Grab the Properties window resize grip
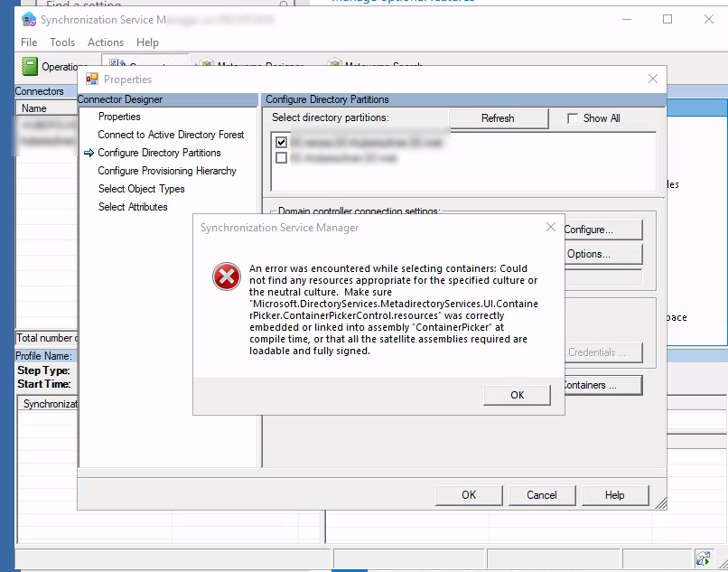Image resolution: width=728 pixels, height=572 pixels. tap(660, 503)
